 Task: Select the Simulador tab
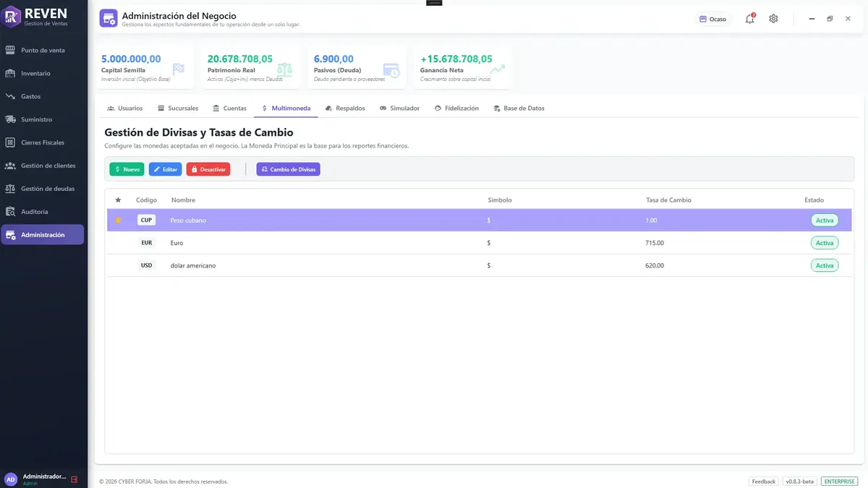click(x=399, y=108)
